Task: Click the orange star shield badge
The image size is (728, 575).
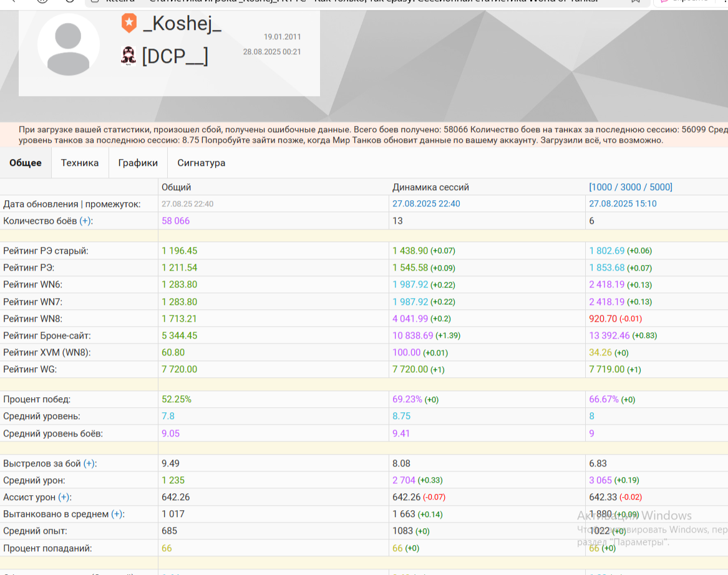Action: click(x=129, y=23)
